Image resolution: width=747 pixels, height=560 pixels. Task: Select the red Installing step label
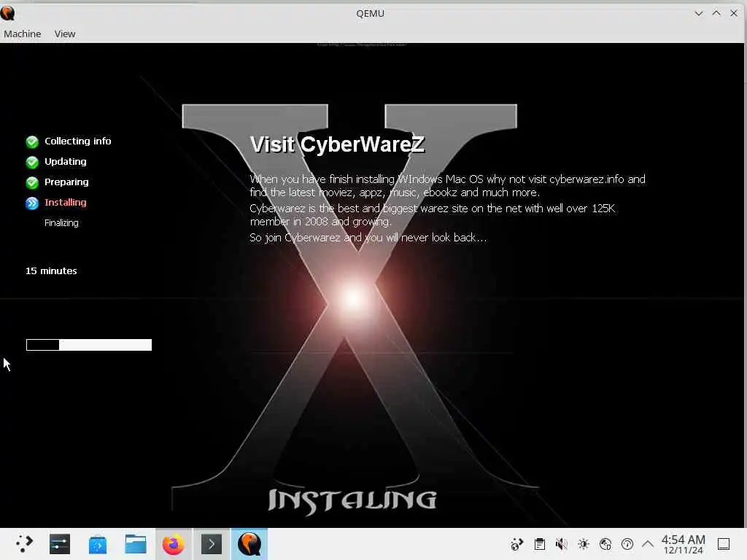point(65,203)
